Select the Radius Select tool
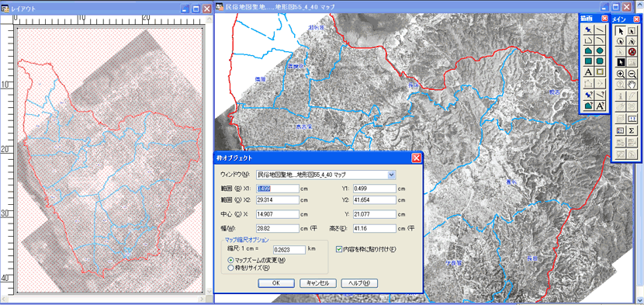 (621, 41)
